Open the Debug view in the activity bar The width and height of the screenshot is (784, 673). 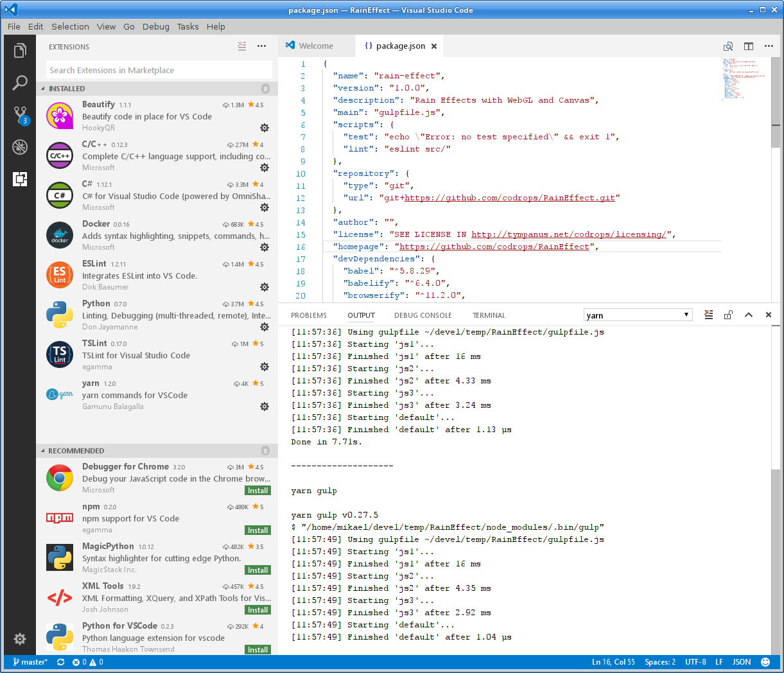pos(20,147)
